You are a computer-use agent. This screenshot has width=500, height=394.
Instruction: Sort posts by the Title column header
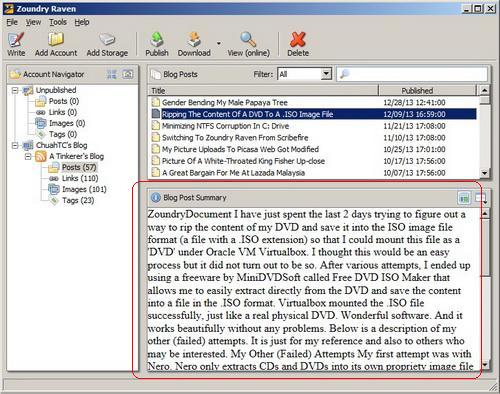[263, 90]
